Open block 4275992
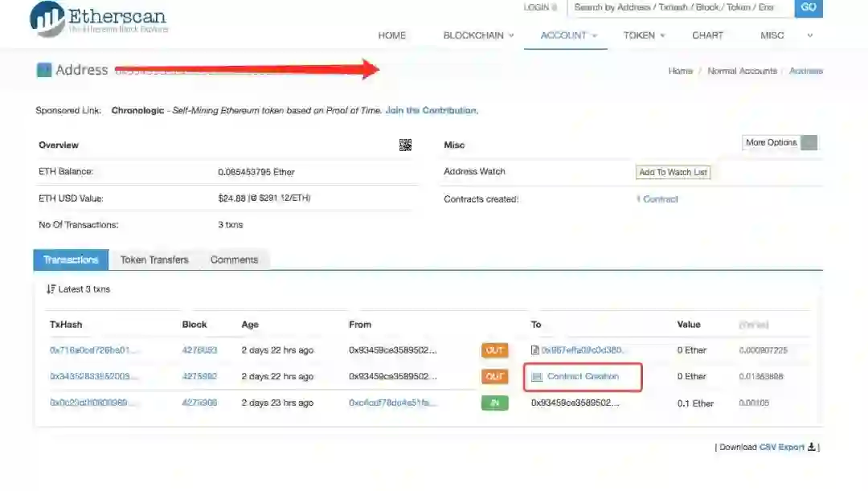Image resolution: width=868 pixels, height=491 pixels. 199,376
